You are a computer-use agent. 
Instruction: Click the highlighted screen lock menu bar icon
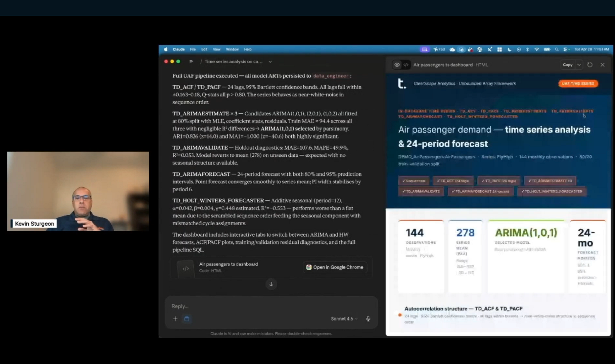(461, 50)
